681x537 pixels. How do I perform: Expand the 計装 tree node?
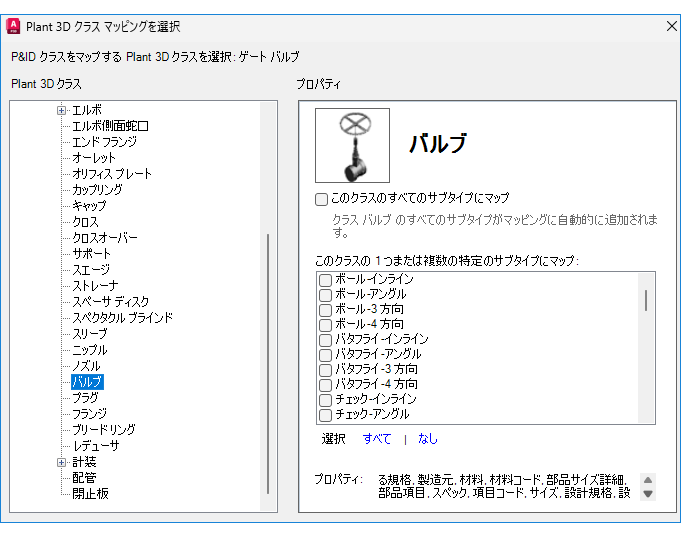61,462
